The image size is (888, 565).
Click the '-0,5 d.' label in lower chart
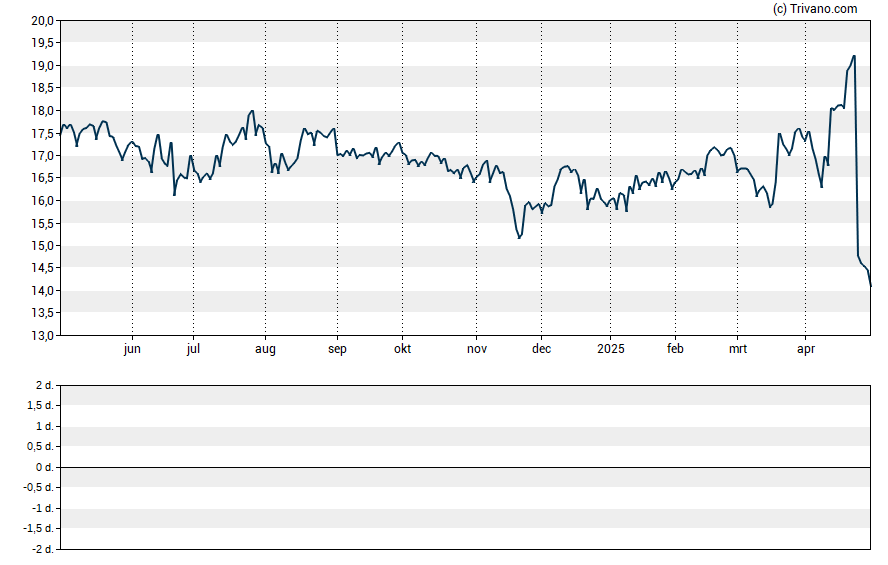tap(39, 487)
